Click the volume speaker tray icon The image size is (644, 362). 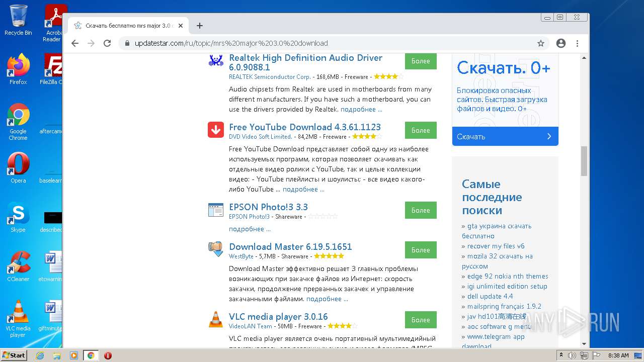(572, 355)
